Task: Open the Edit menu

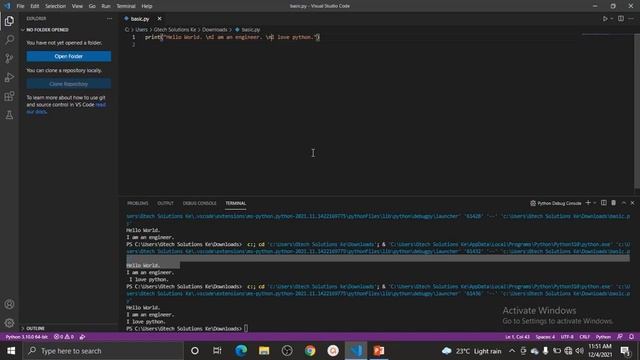Action: [35, 6]
